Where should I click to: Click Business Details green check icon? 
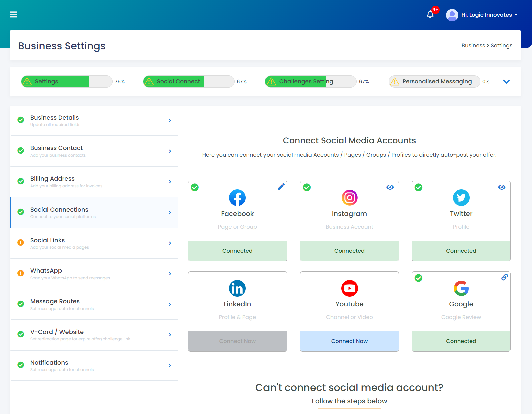(x=21, y=120)
